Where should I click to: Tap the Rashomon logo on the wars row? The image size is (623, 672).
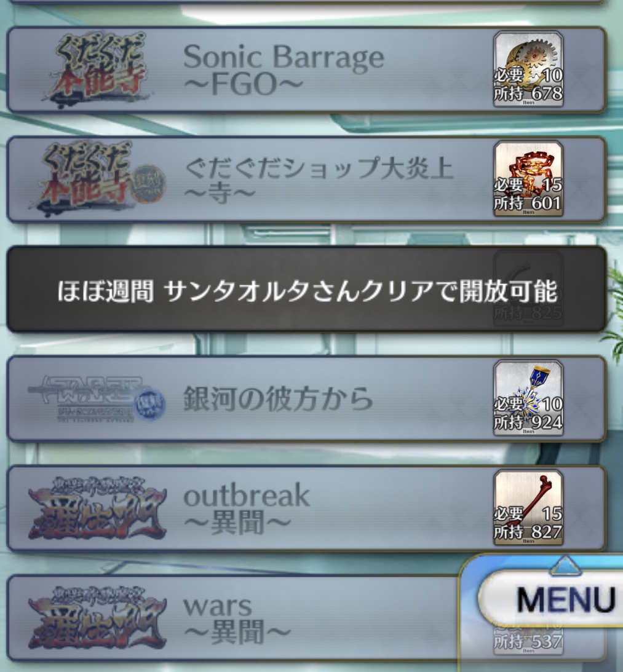[97, 618]
